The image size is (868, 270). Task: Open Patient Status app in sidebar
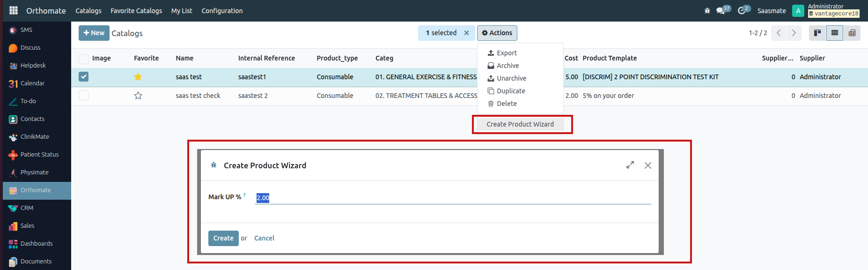37,155
